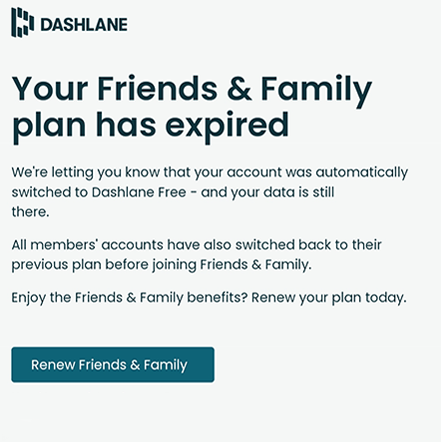Click the word 'automatically' in the first paragraph
This screenshot has width=441, height=442.
pos(362,173)
